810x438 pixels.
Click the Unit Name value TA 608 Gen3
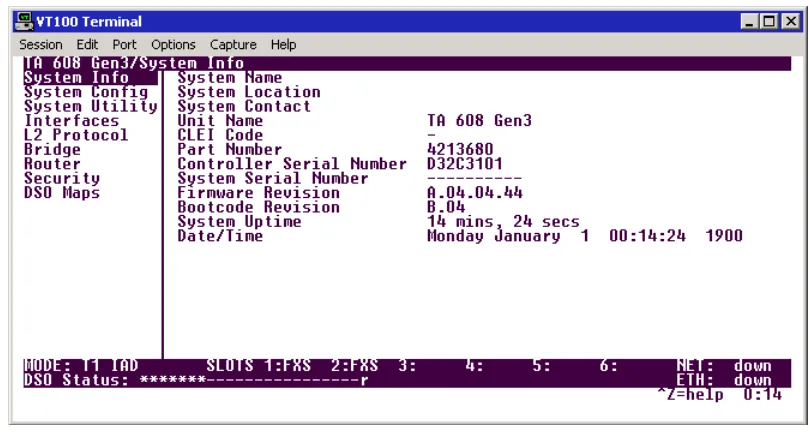[x=479, y=121]
